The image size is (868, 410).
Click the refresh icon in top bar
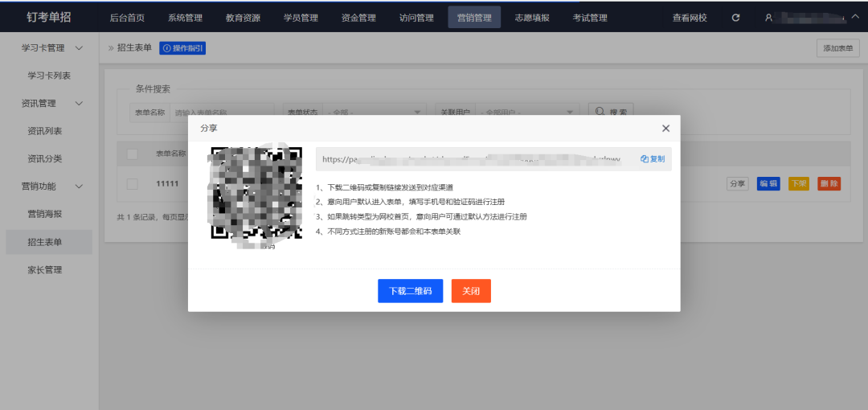(x=736, y=18)
